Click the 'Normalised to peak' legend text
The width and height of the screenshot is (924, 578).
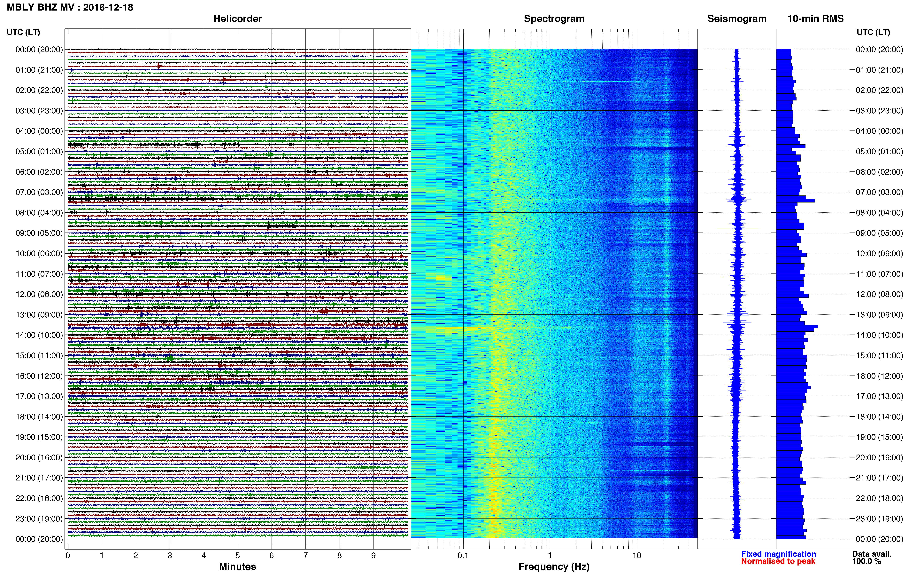(778, 561)
